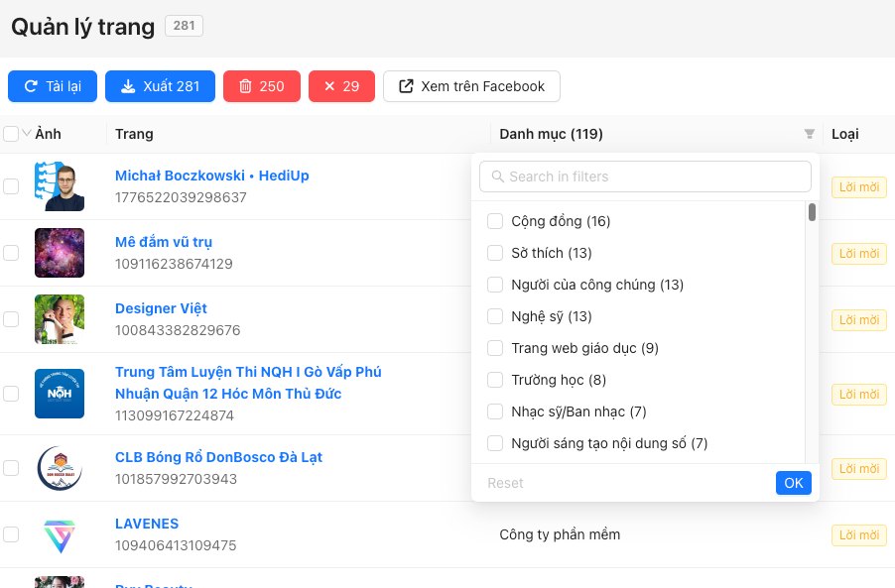This screenshot has width=895, height=588.
Task: Click the LAVENES triangle logo thumbnail
Action: (60, 534)
